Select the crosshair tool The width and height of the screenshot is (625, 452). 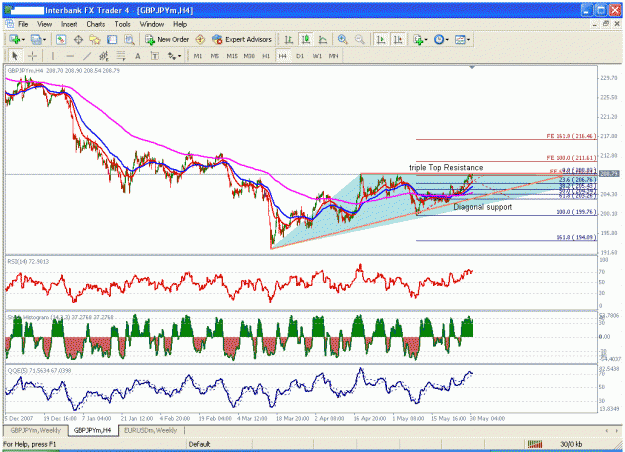point(33,56)
